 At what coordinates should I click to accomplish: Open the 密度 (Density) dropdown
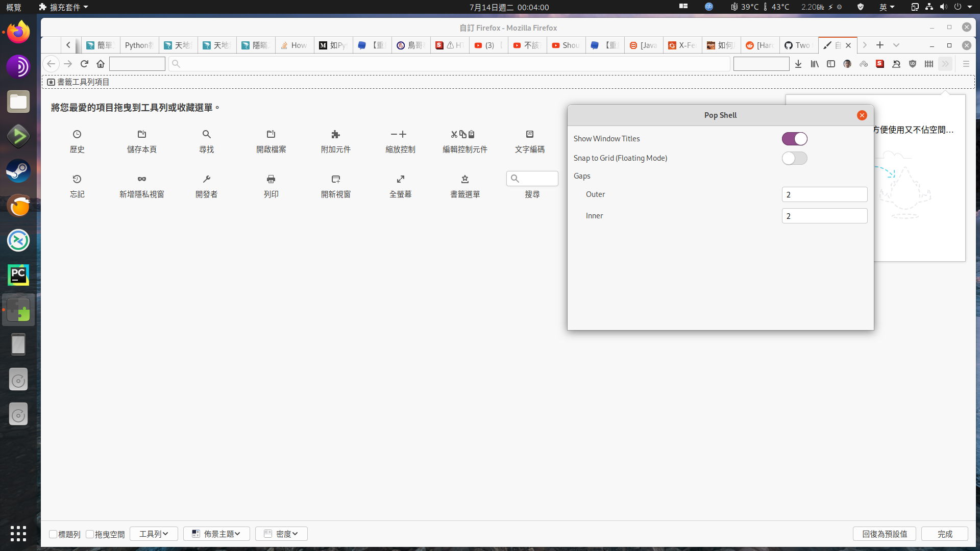(281, 534)
